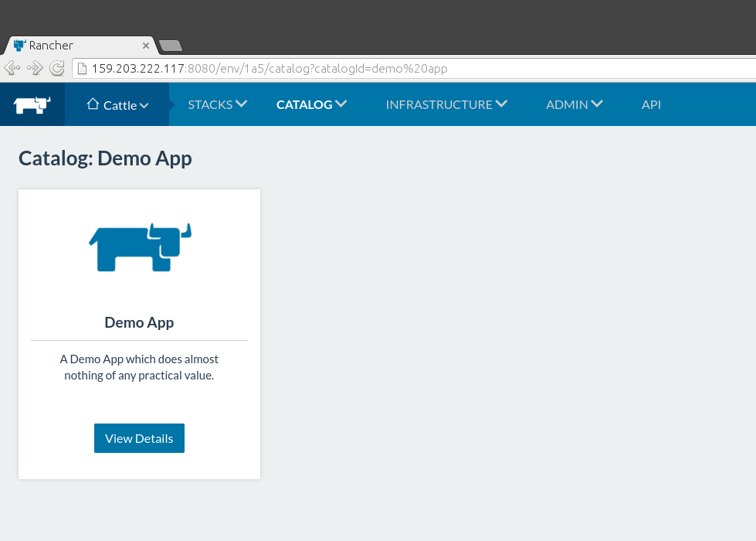This screenshot has width=756, height=541.
Task: Click the chevron next to INFRASTRUCTURE
Action: 501,104
